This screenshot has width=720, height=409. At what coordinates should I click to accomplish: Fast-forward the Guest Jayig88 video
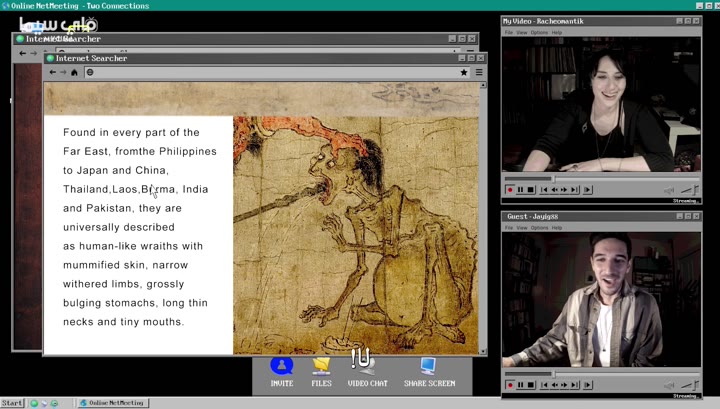(564, 385)
